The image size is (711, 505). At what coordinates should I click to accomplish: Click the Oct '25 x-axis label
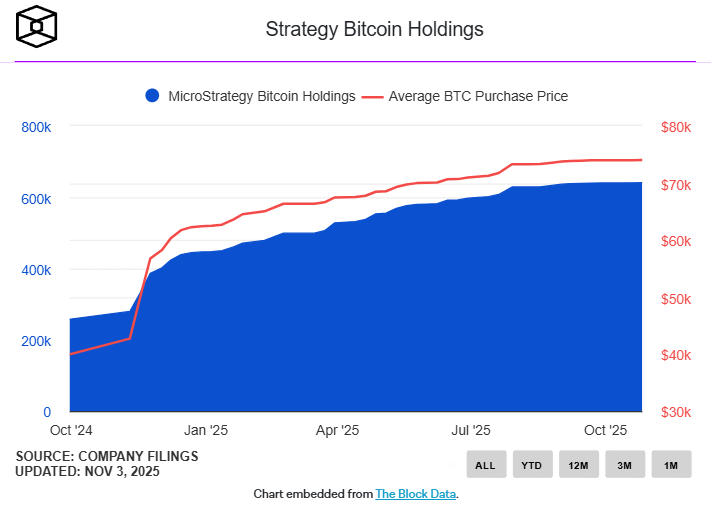point(605,430)
